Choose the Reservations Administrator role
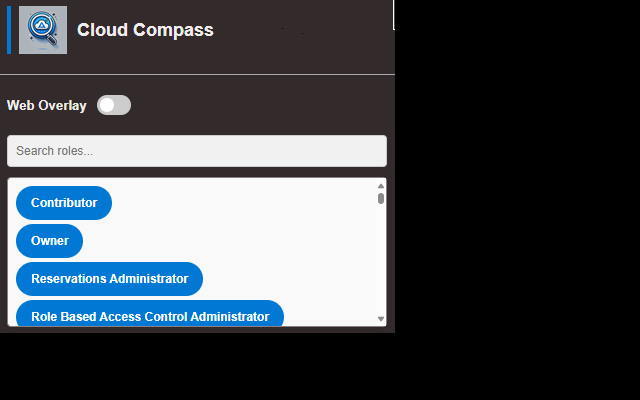Image resolution: width=640 pixels, height=400 pixels. (109, 279)
